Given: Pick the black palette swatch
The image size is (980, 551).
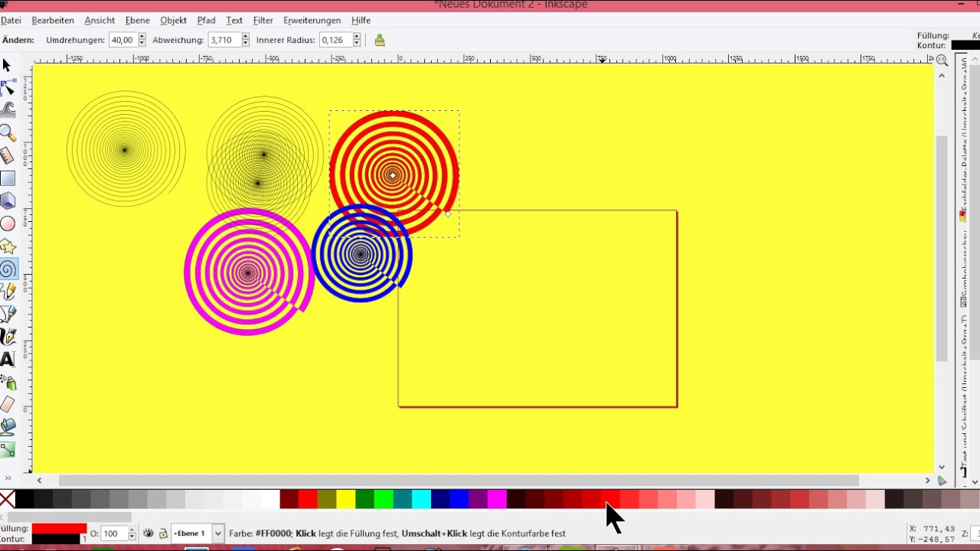Looking at the screenshot, I should tap(24, 500).
